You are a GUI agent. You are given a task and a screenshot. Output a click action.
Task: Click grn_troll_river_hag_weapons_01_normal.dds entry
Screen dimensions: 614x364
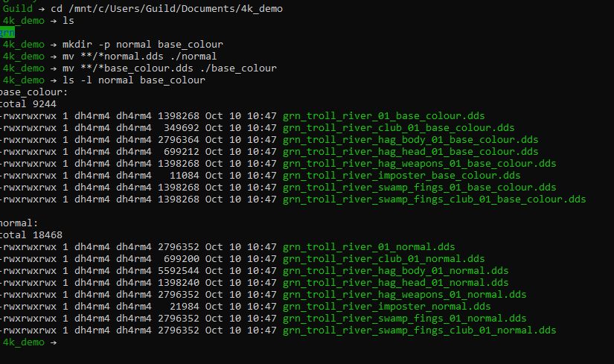point(405,295)
